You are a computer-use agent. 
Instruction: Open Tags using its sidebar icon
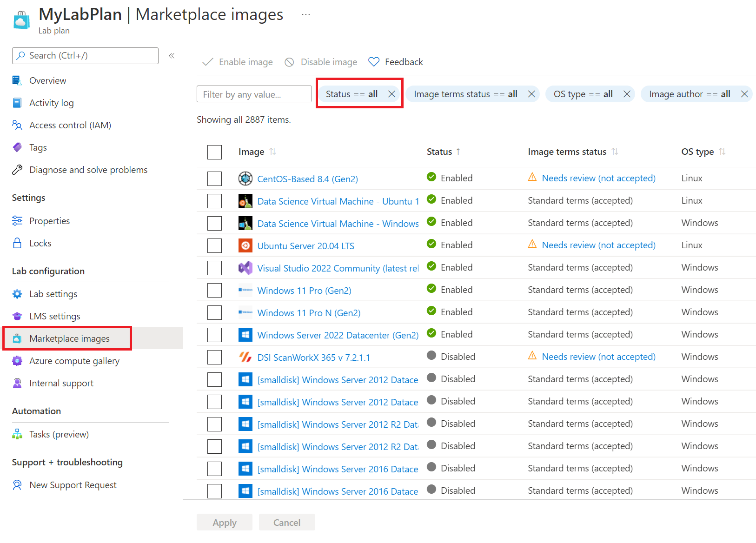[17, 147]
